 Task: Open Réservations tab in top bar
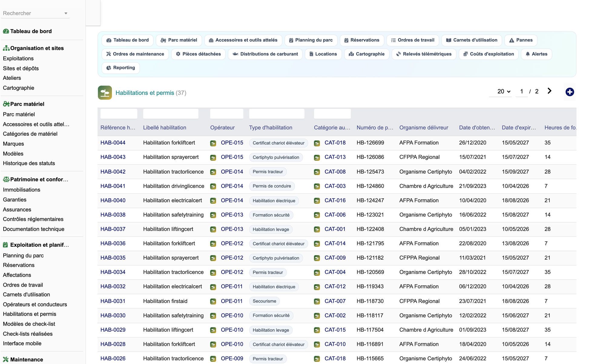362,40
